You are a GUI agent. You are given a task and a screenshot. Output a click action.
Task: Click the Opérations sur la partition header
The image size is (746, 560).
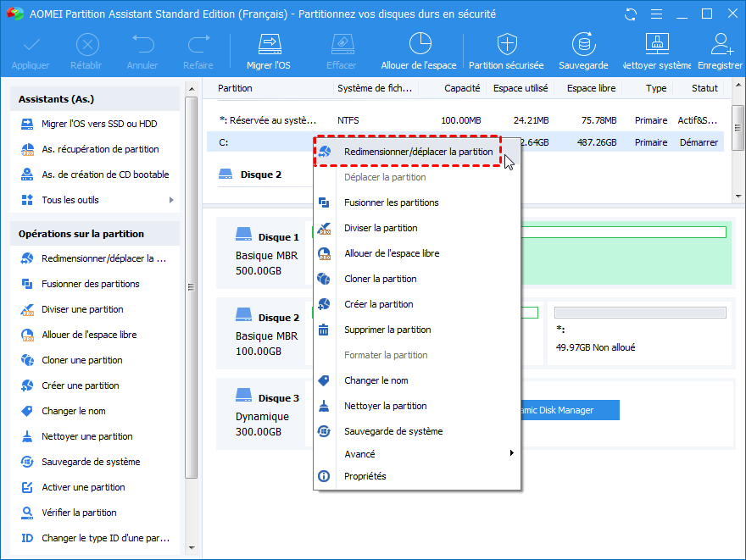(95, 234)
